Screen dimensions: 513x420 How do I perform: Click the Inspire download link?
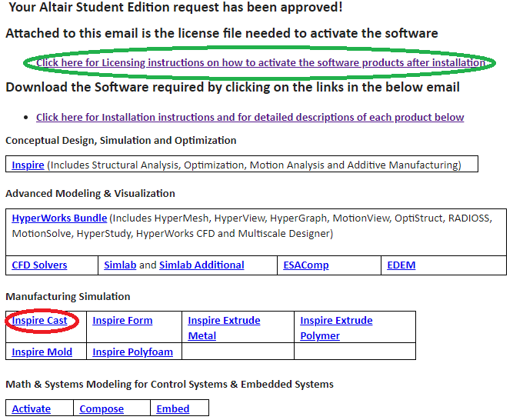(28, 165)
